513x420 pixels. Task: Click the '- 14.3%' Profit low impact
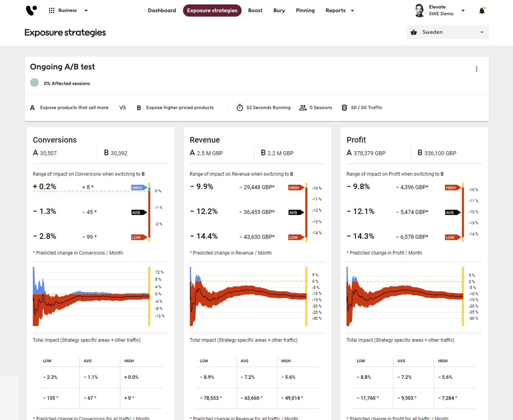click(x=361, y=236)
